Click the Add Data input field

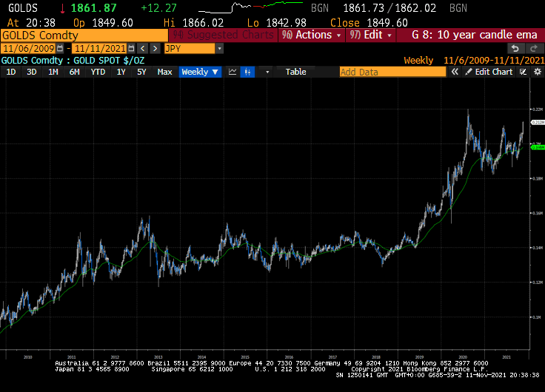coord(392,72)
